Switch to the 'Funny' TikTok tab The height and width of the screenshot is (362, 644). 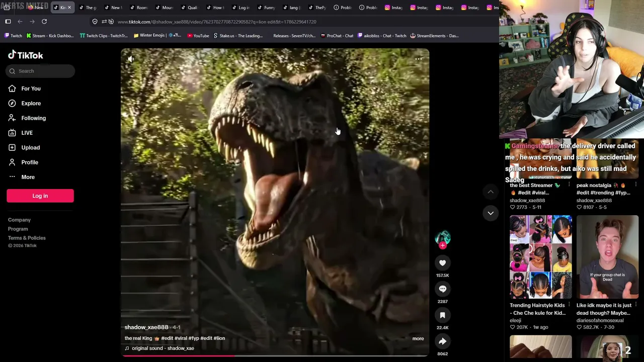pos(266,8)
